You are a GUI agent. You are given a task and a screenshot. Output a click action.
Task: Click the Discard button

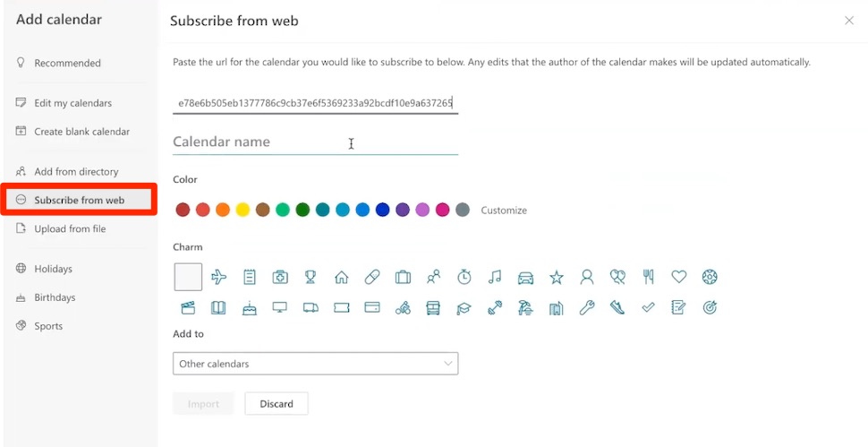277,404
